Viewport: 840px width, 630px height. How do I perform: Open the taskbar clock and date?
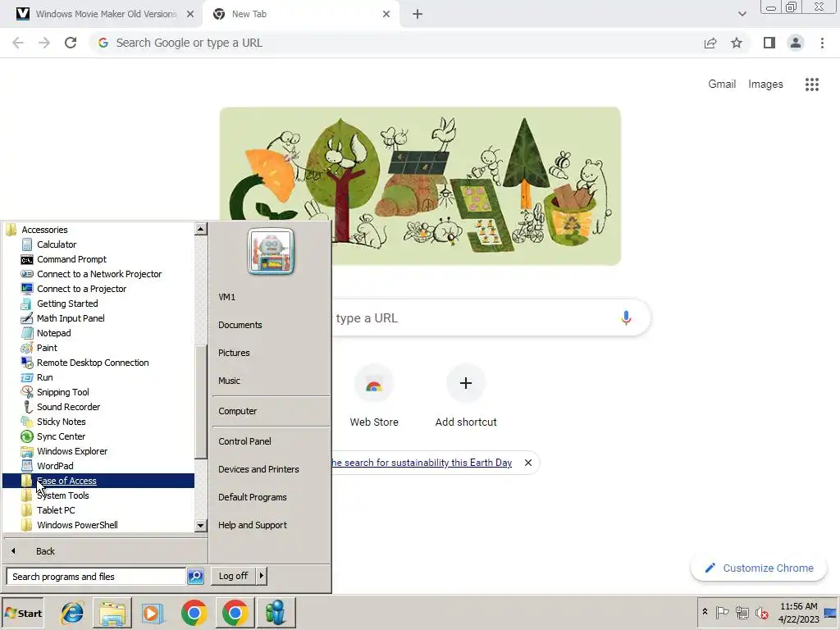click(798, 613)
